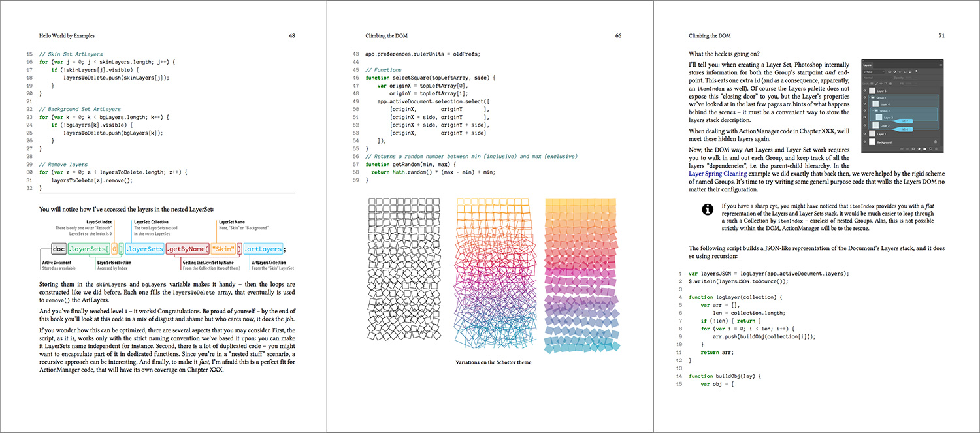This screenshot has width=980, height=433.
Task: Click the add layer mask icon
Action: pyautogui.click(x=913, y=148)
